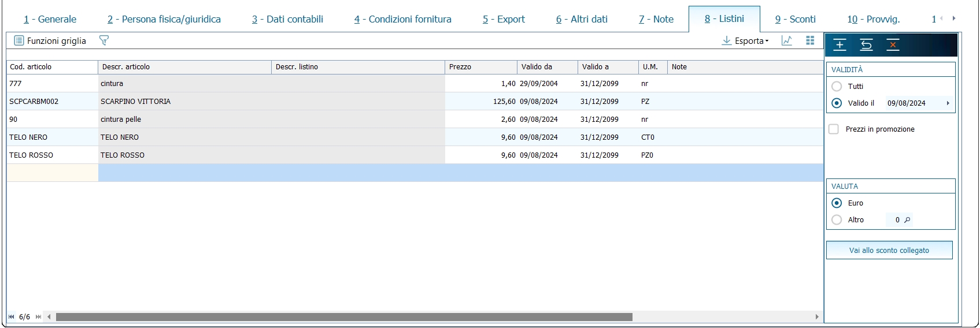The height and width of the screenshot is (328, 980).
Task: Click Vai allo sconto collegato button
Action: tap(889, 251)
